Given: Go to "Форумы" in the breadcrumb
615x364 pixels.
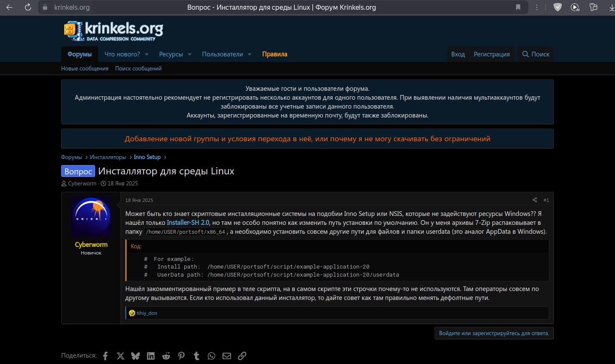Looking at the screenshot, I should pos(71,157).
